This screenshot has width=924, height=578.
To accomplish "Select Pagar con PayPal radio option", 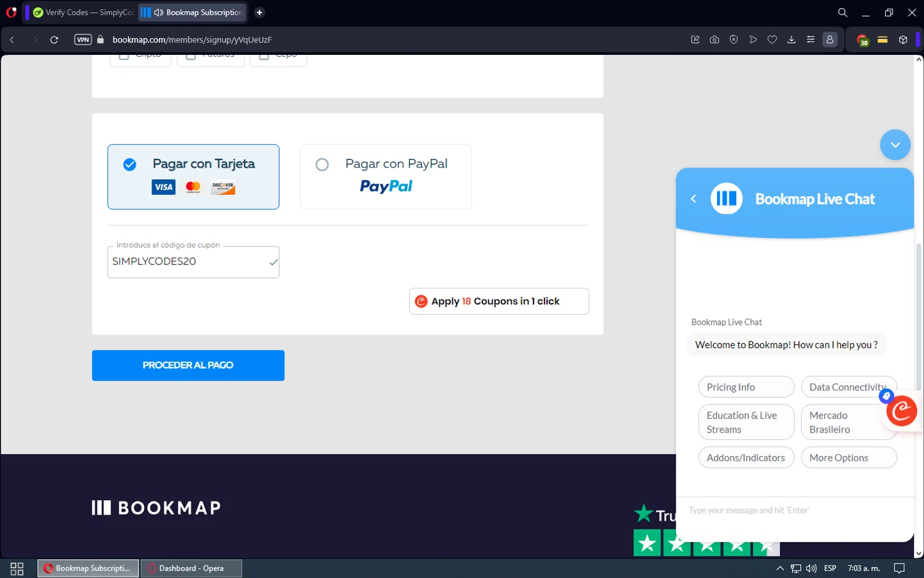I will (322, 165).
